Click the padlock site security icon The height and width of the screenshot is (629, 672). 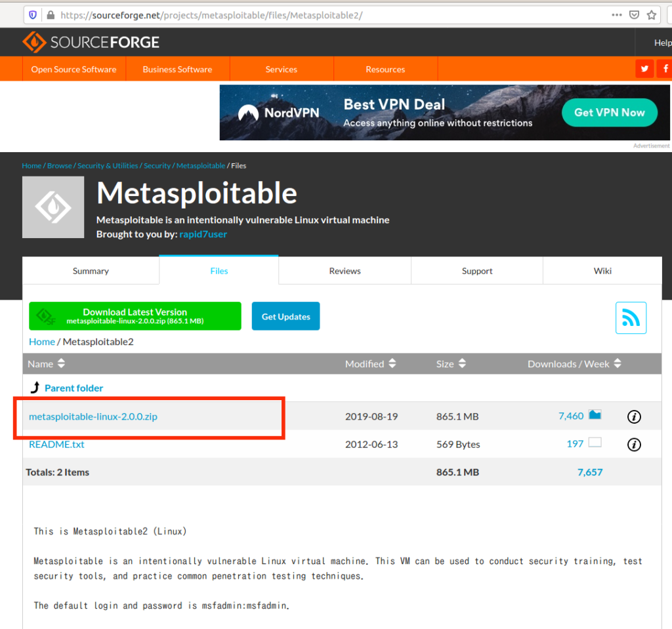pos(51,16)
